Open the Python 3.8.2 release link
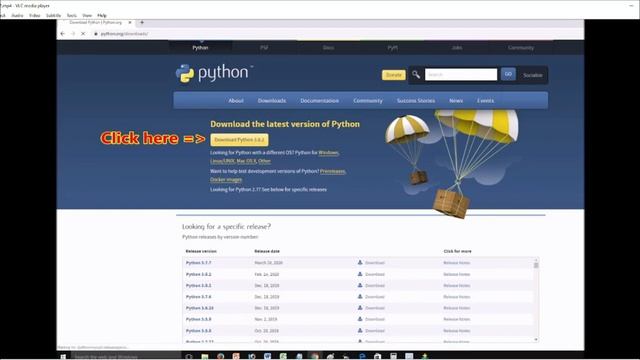 coord(198,274)
